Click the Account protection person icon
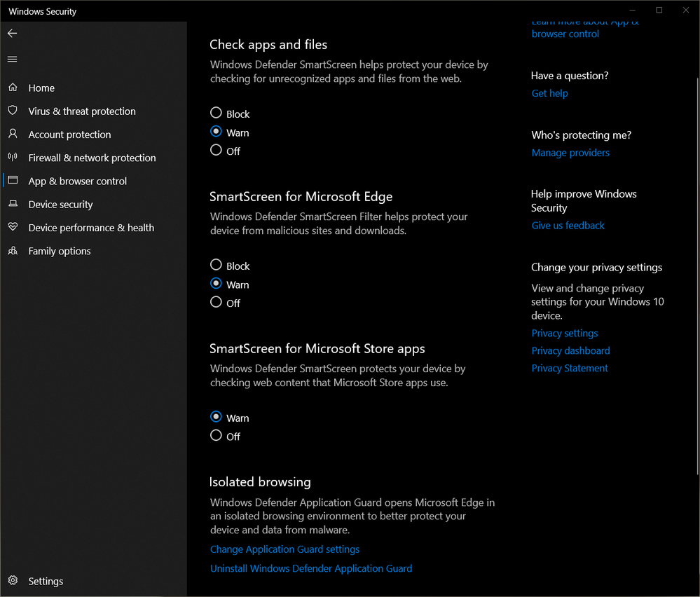The image size is (700, 597). click(13, 134)
